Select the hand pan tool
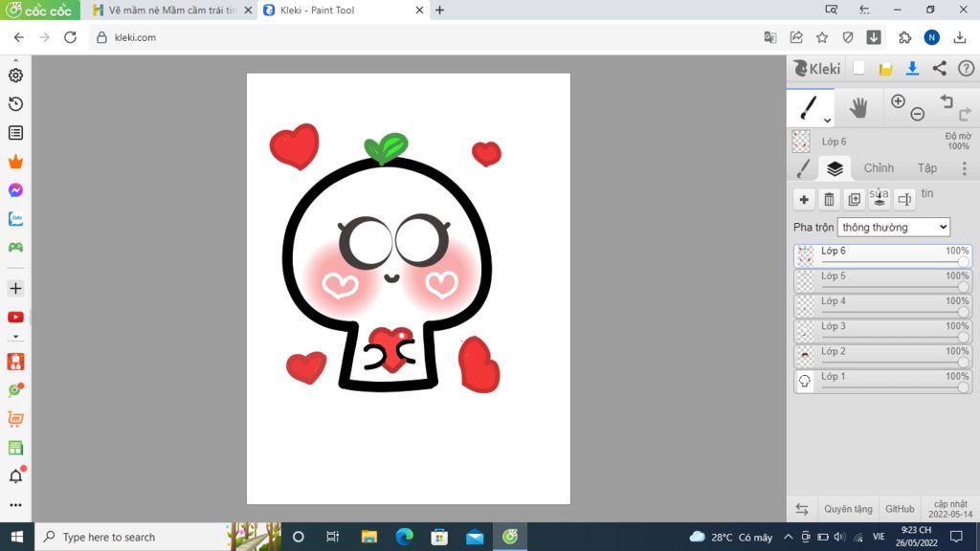Screen dimensions: 980x551 (x=858, y=107)
